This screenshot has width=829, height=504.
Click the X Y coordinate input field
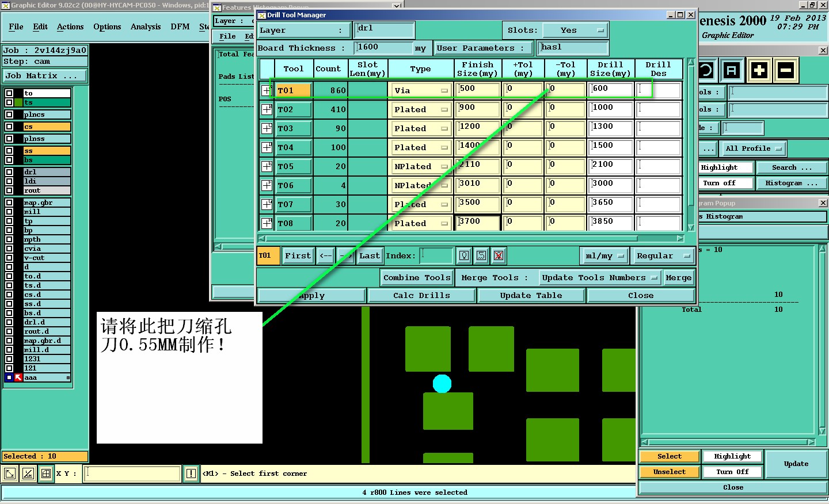click(133, 474)
